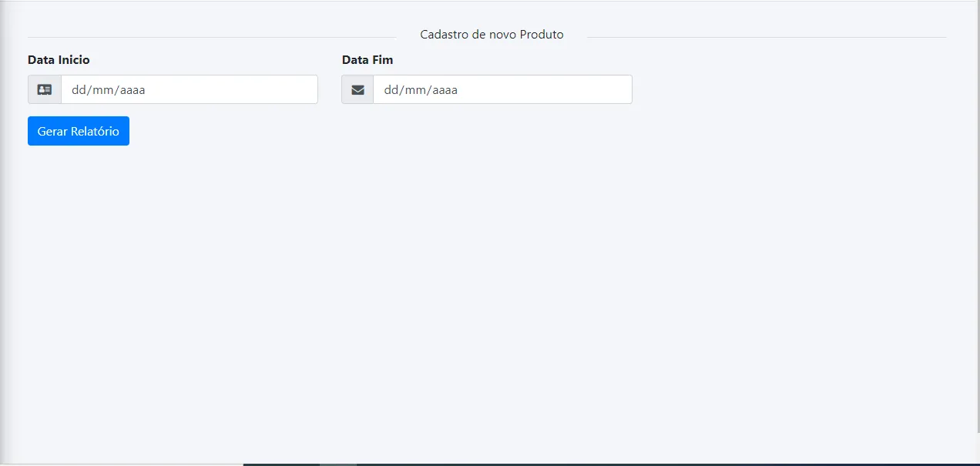Click the Data Fim label
This screenshot has height=466, width=980.
coord(367,60)
